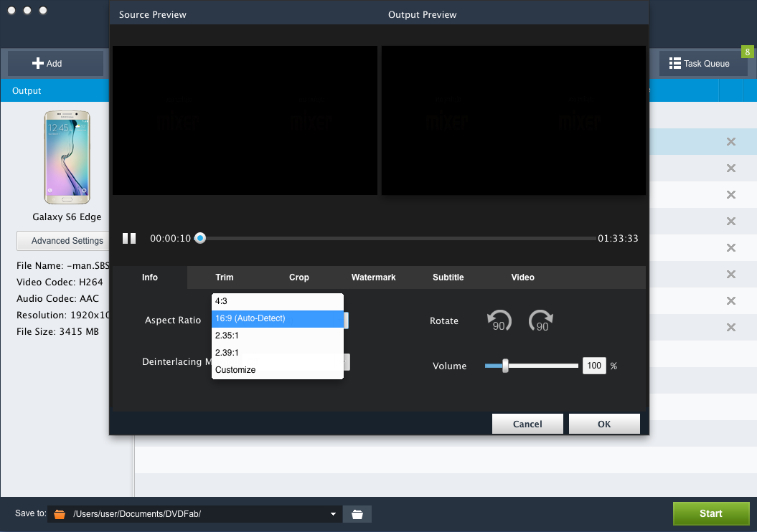
Task: Pause the preview playback
Action: [x=129, y=238]
